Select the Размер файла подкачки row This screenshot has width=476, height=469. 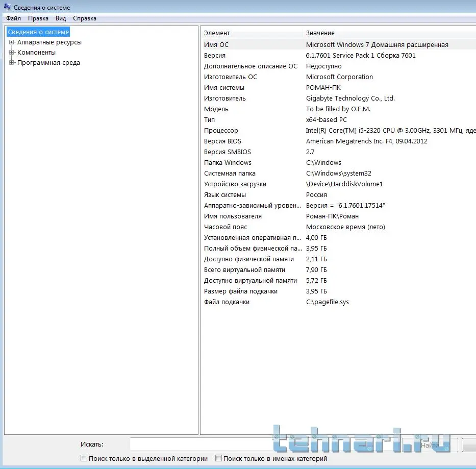(338, 291)
